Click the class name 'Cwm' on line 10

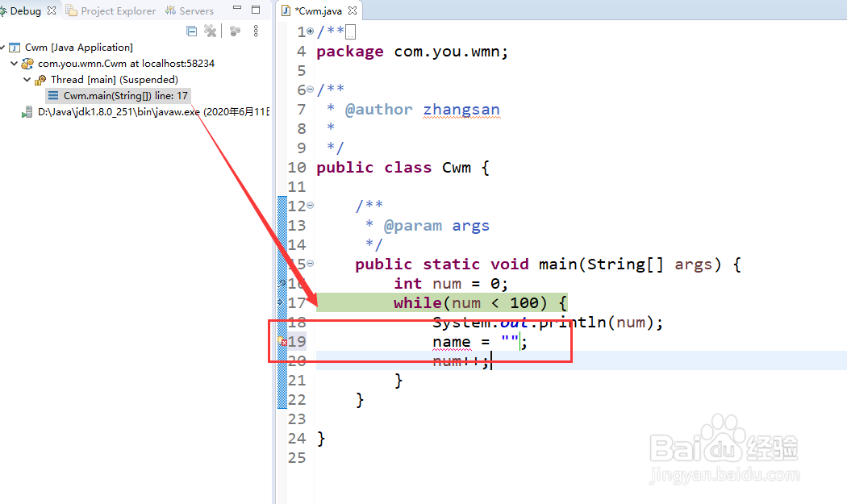[457, 168]
